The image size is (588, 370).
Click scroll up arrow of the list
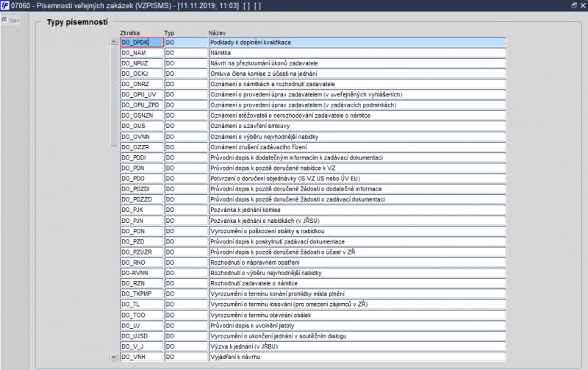tap(114, 42)
